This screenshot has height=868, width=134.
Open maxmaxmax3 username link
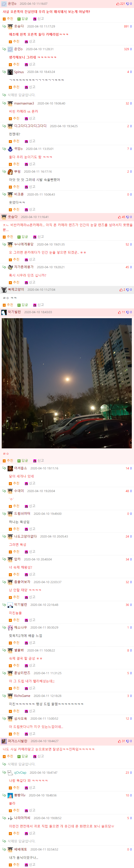[x=24, y=103]
